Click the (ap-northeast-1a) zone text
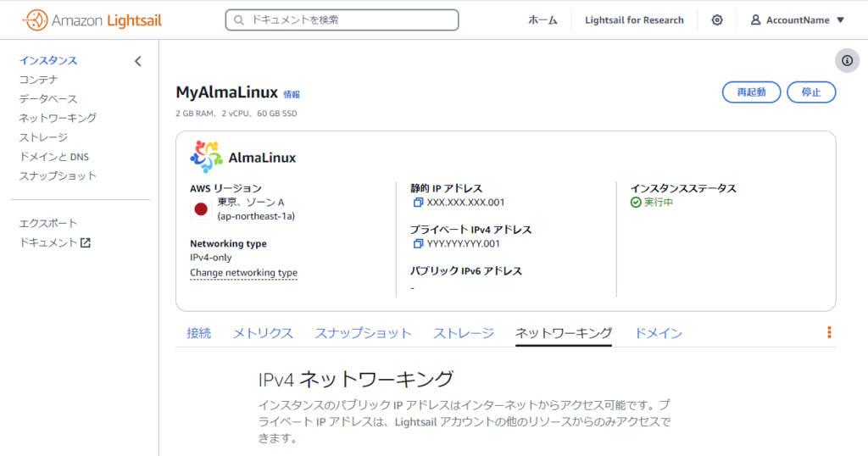This screenshot has width=868, height=456. 256,216
